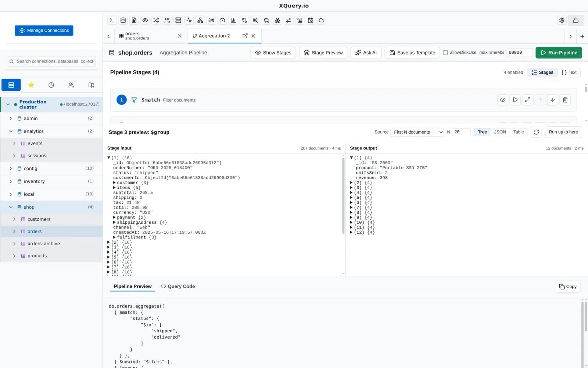588x368 pixels.
Task: Open the bar chart toolbar icon
Action: click(x=233, y=20)
